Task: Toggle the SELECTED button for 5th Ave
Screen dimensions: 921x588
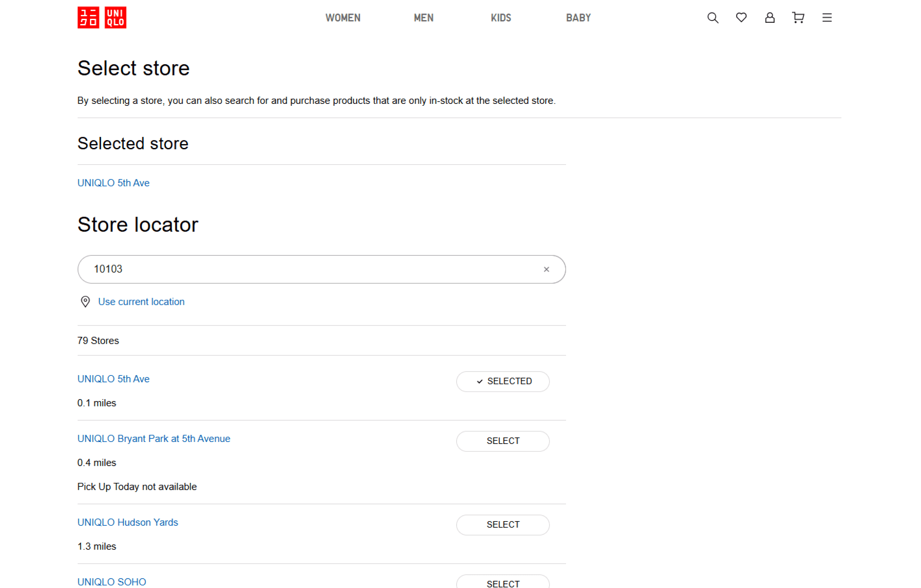Action: (503, 381)
